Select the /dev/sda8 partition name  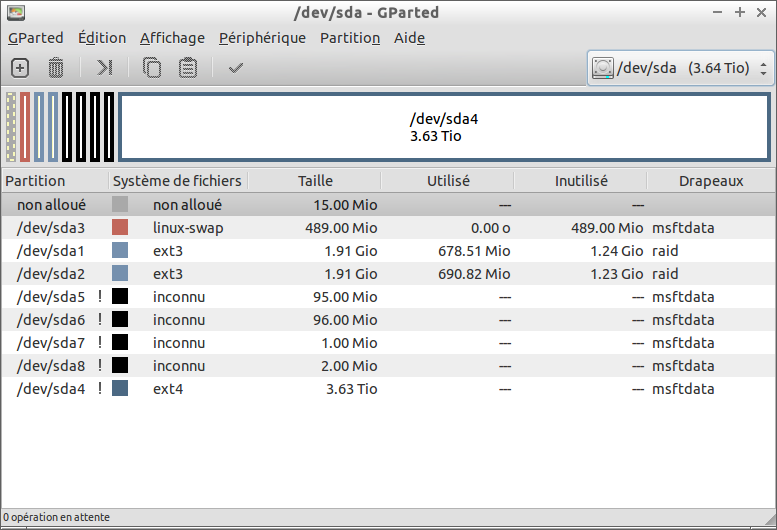point(51,366)
